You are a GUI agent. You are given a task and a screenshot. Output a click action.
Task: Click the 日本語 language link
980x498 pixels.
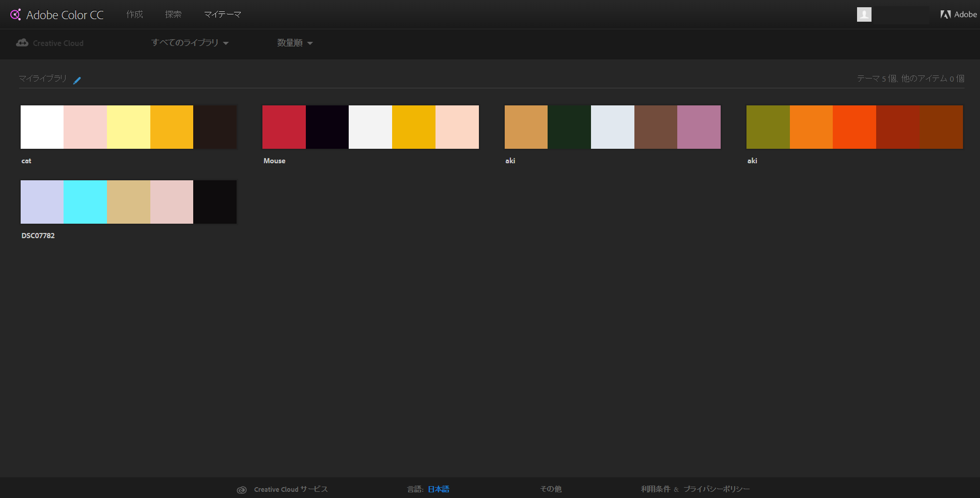(438, 489)
